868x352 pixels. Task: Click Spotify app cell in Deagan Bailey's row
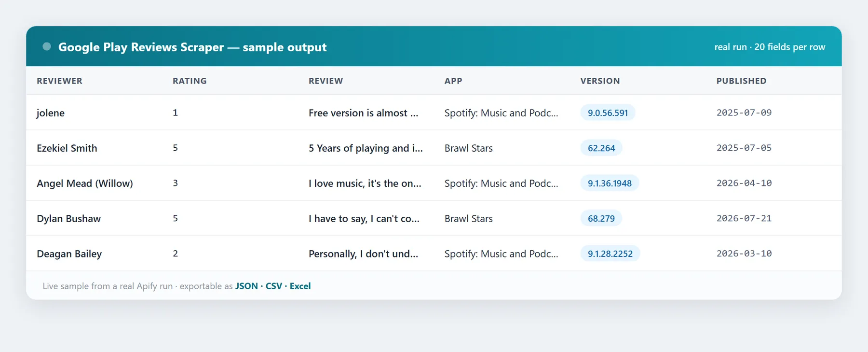click(501, 254)
